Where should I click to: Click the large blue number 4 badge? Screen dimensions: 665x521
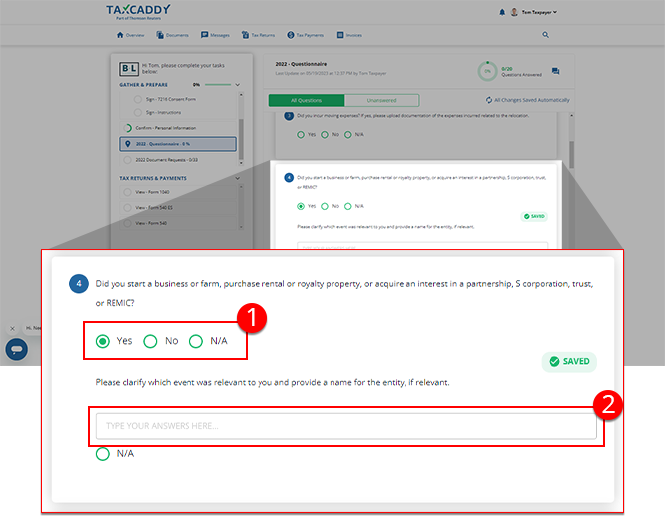pos(79,283)
